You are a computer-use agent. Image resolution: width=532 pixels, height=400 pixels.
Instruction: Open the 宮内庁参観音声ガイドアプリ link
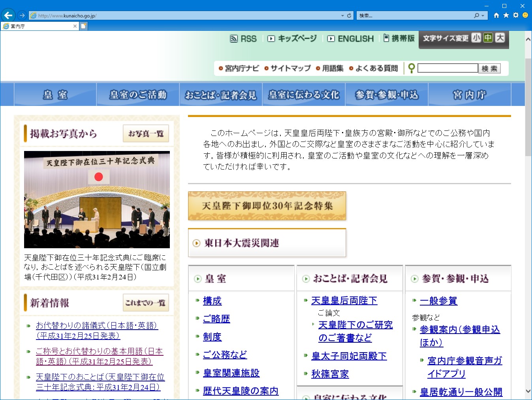click(x=464, y=367)
